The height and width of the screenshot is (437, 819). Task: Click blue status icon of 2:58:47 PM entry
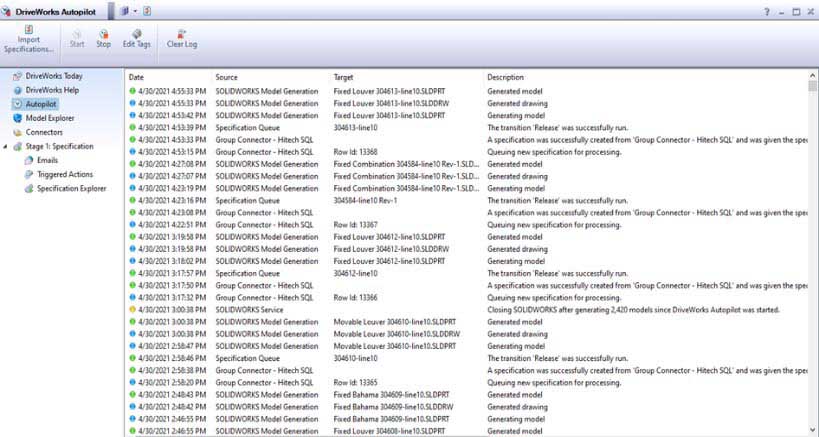pyautogui.click(x=133, y=346)
